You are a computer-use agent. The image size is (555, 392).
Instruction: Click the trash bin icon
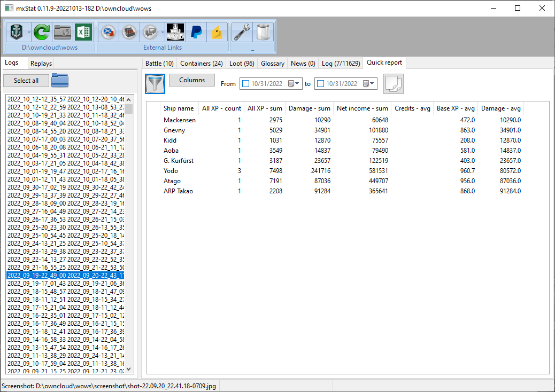[263, 32]
